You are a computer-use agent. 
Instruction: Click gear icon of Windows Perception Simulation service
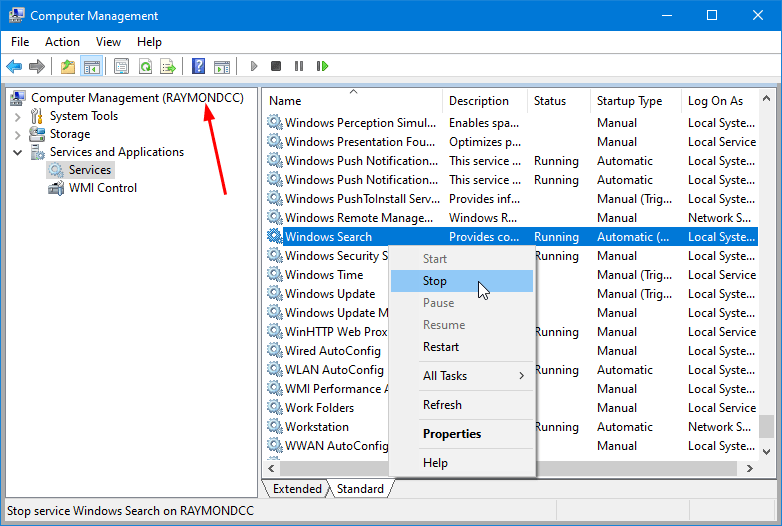click(275, 122)
